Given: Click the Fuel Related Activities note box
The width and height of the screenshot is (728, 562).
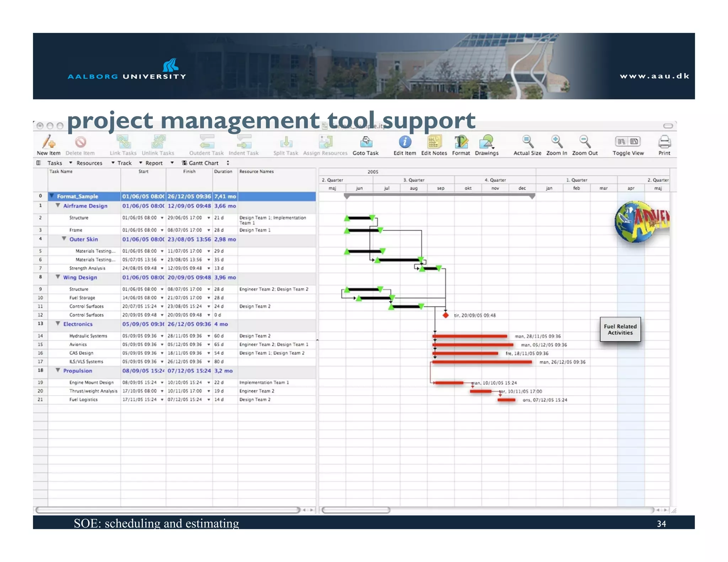Looking at the screenshot, I should tap(620, 329).
